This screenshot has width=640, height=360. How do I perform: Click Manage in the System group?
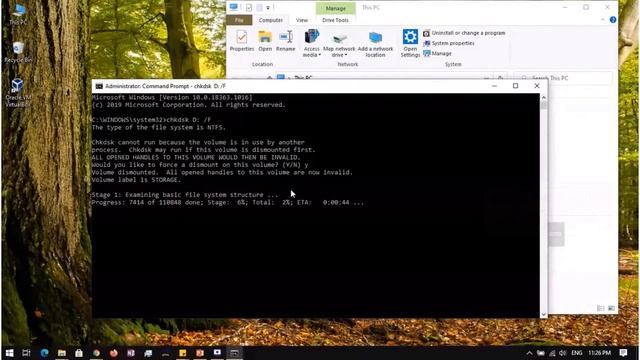pos(437,53)
